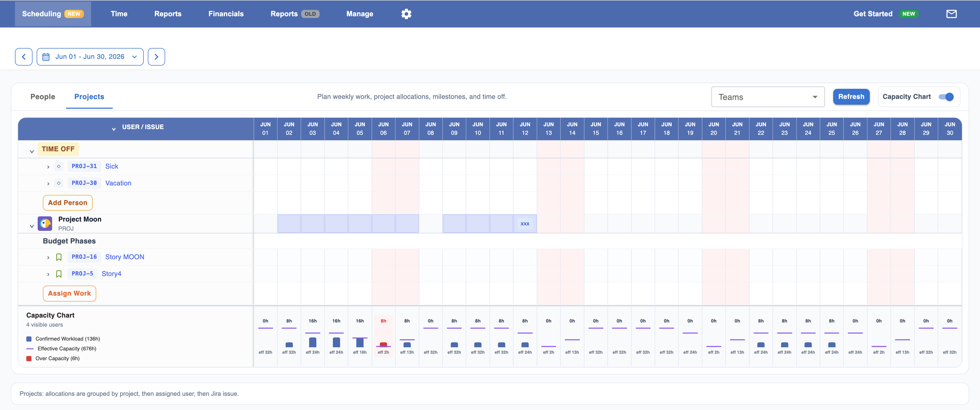This screenshot has width=980, height=410.
Task: Click the NEW badge next to Get Started
Action: (x=909, y=14)
